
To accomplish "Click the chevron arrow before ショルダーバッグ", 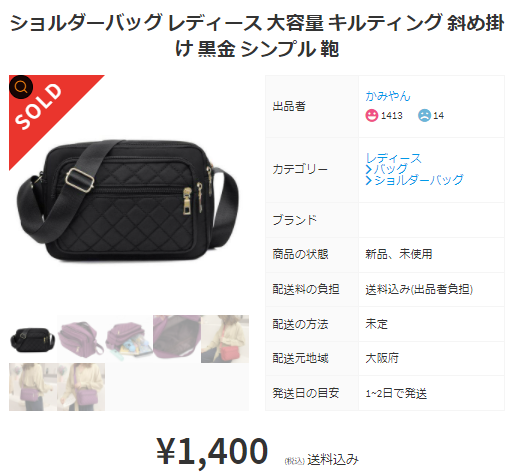I will coord(369,181).
